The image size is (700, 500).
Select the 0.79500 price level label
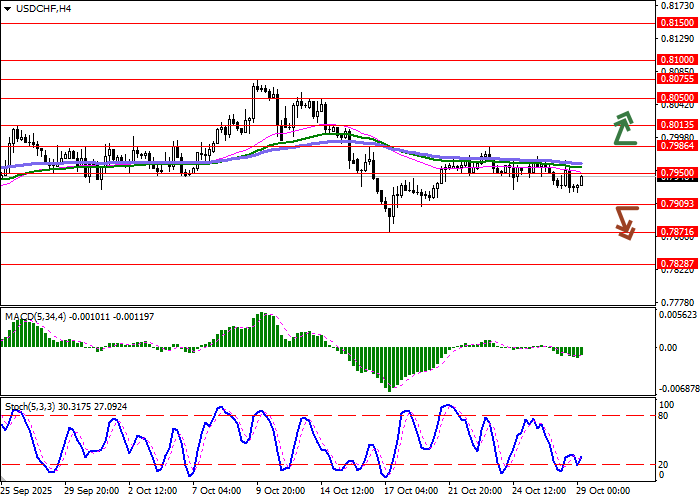[678, 173]
